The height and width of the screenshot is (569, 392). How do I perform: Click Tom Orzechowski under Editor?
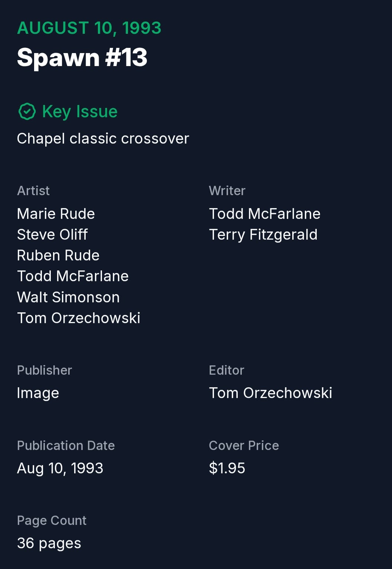[270, 393]
